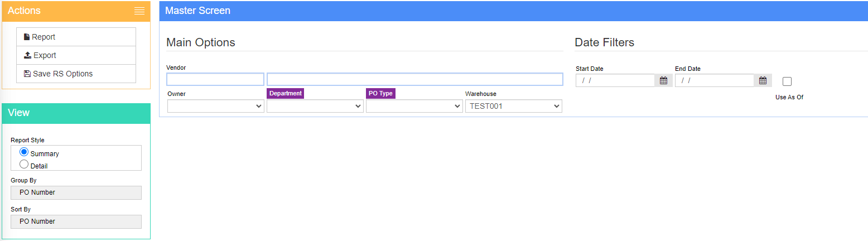Click the Export action entry

(x=76, y=55)
